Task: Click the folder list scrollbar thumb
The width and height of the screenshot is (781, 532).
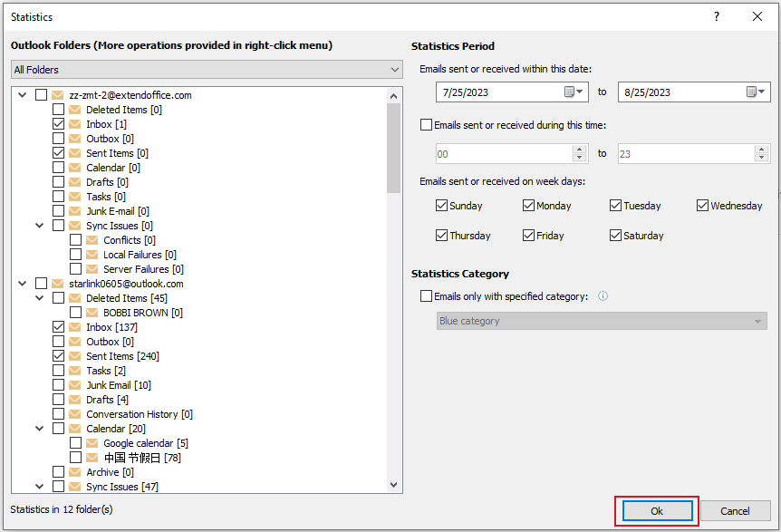Action: point(393,148)
